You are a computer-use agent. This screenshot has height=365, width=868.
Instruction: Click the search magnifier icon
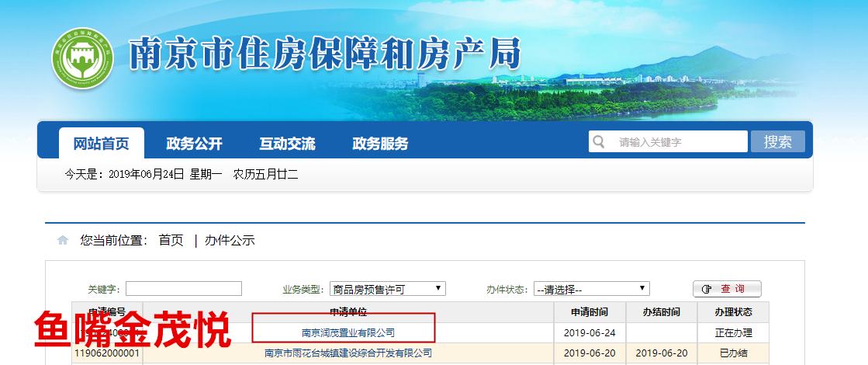click(598, 142)
